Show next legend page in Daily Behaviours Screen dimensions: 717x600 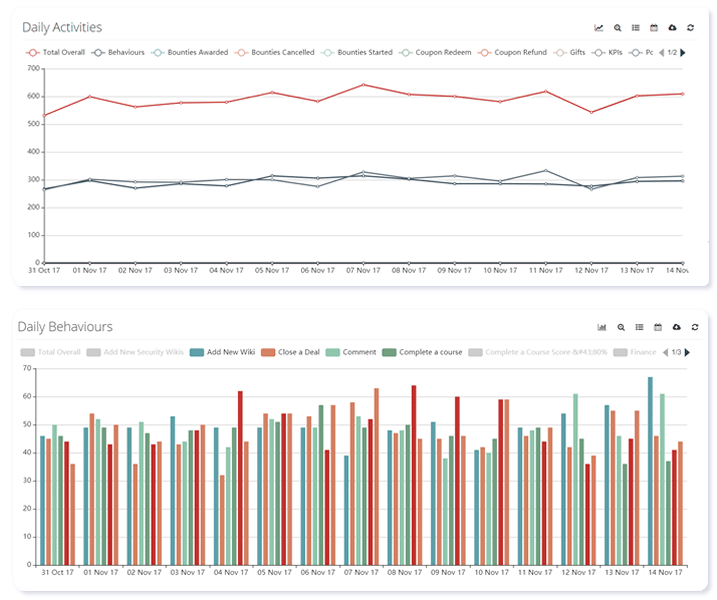(688, 352)
